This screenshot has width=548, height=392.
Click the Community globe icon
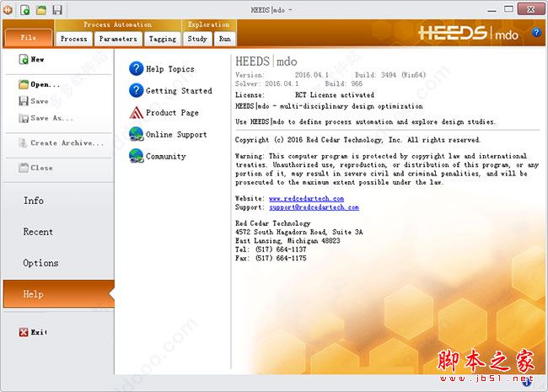[137, 156]
